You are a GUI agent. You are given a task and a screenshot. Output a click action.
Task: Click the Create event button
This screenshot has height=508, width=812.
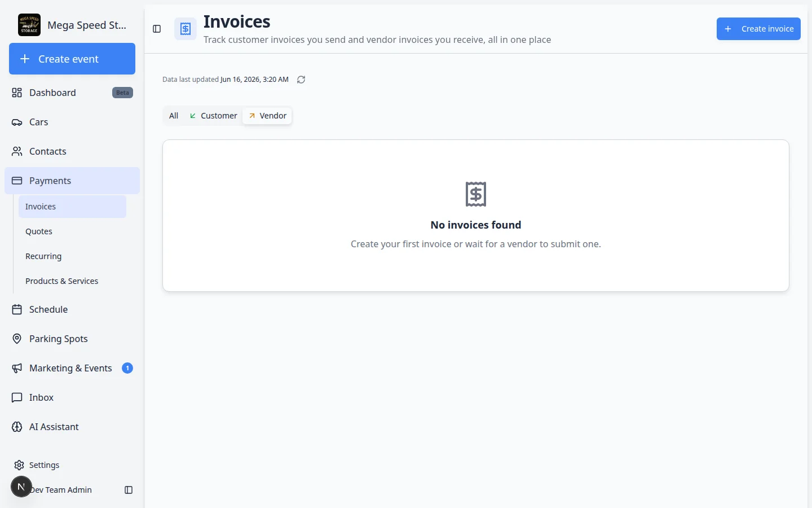click(x=72, y=59)
